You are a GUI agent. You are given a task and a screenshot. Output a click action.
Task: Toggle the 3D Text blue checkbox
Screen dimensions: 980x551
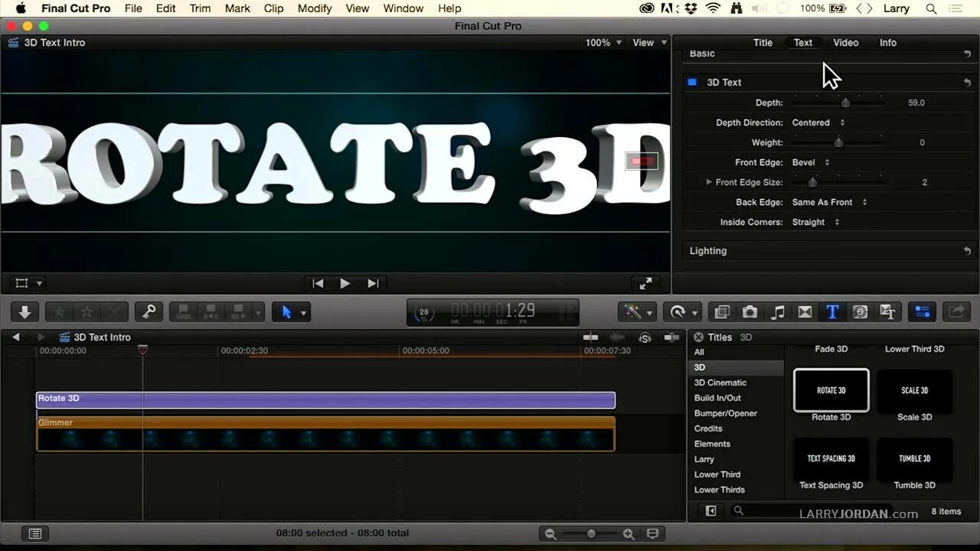(x=692, y=82)
